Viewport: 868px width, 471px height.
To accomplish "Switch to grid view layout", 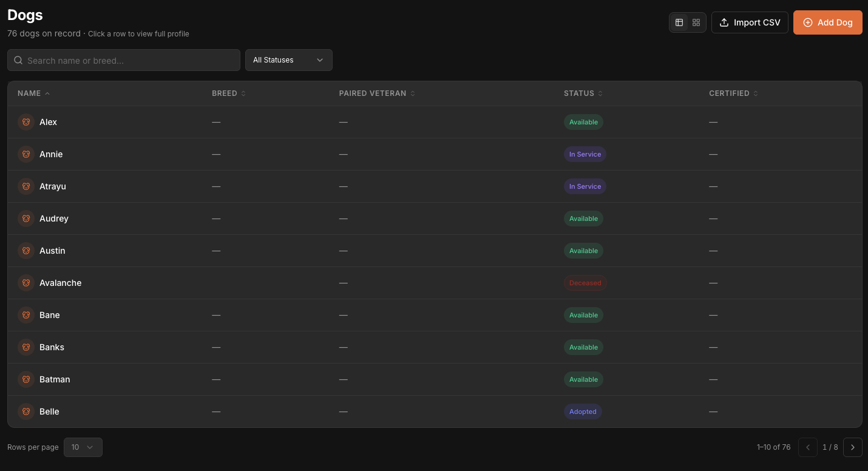I will (696, 22).
